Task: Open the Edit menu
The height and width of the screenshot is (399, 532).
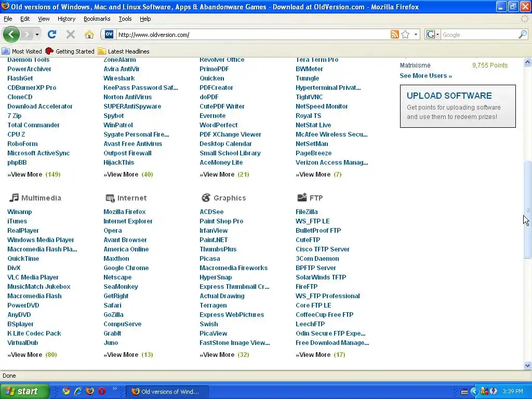Action: (x=25, y=19)
